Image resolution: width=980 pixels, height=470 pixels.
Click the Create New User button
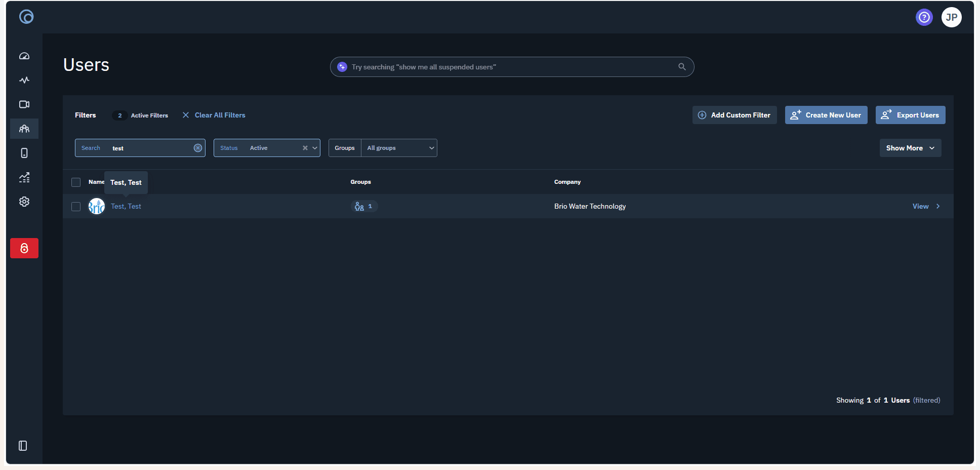click(x=826, y=115)
